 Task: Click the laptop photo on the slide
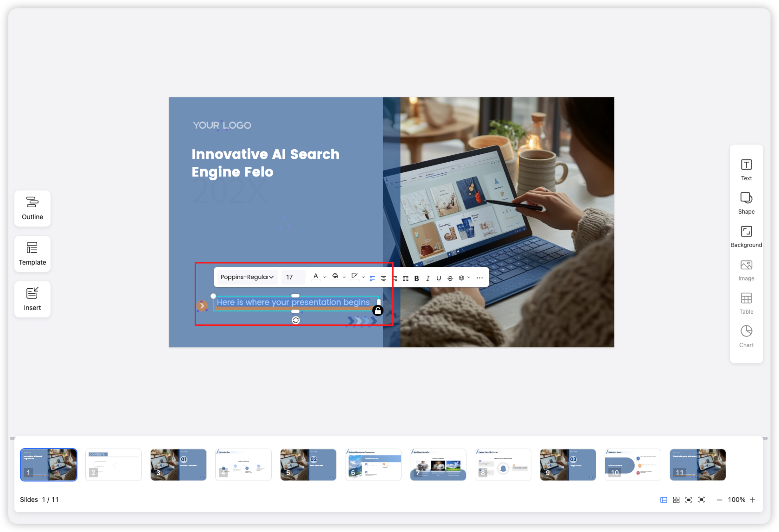(498, 222)
